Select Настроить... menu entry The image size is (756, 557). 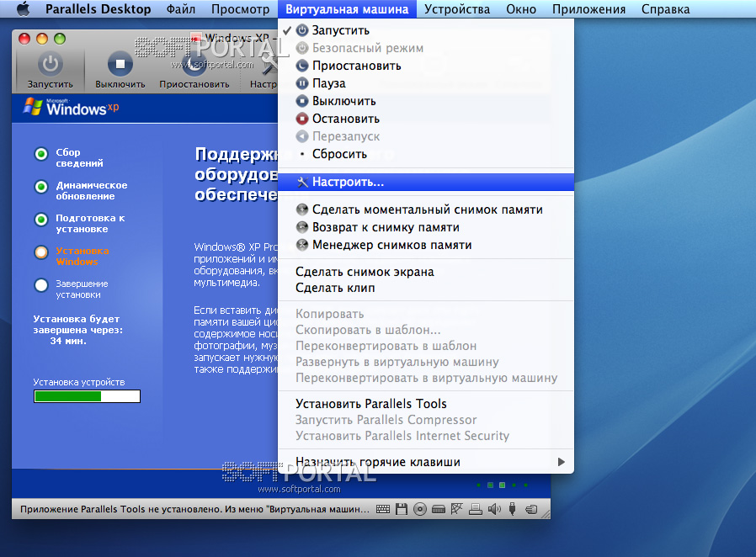426,182
